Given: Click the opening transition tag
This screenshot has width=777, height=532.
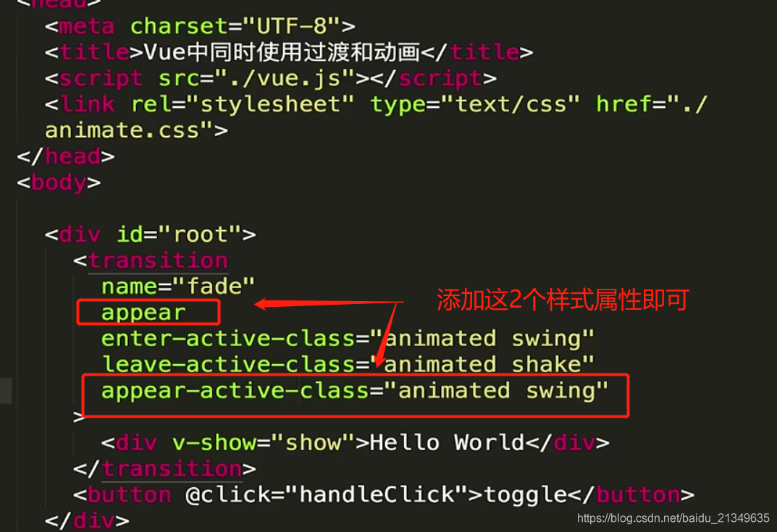Looking at the screenshot, I should point(151,261).
